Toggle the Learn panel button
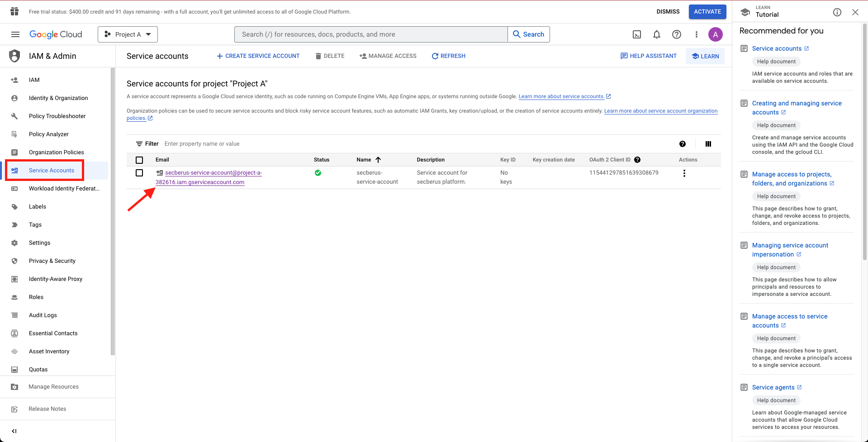Viewport: 868px width, 442px height. pyautogui.click(x=705, y=56)
